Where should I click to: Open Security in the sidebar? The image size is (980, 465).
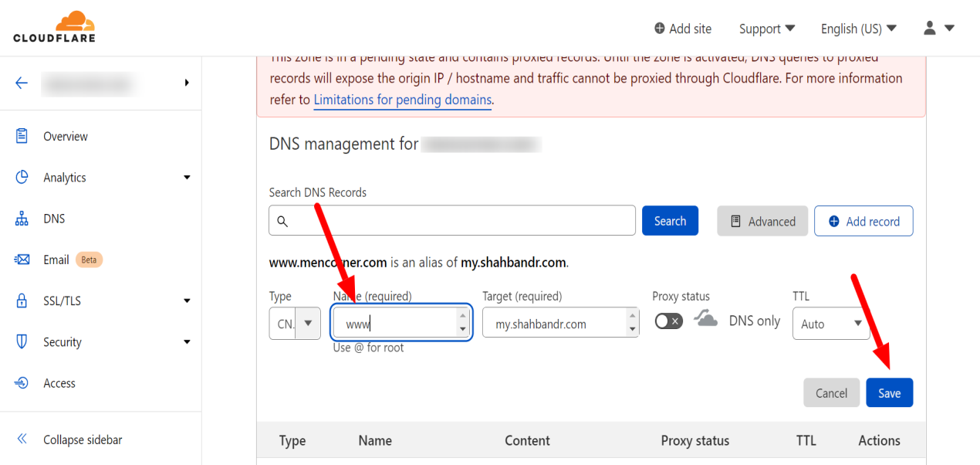pyautogui.click(x=63, y=341)
